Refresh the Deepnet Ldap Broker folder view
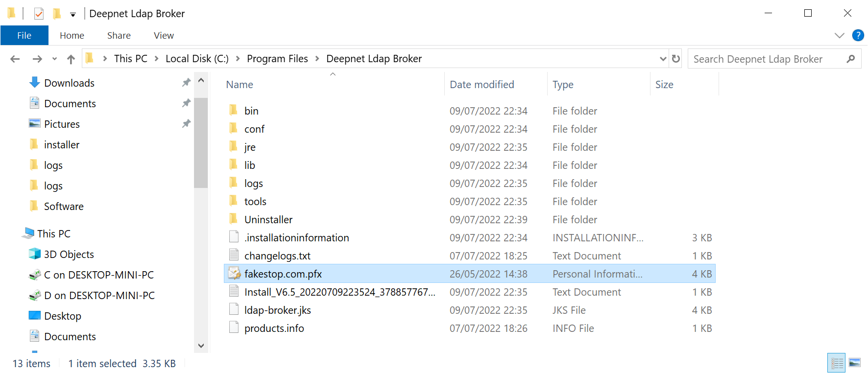Viewport: 868px width, 373px height. tap(676, 59)
